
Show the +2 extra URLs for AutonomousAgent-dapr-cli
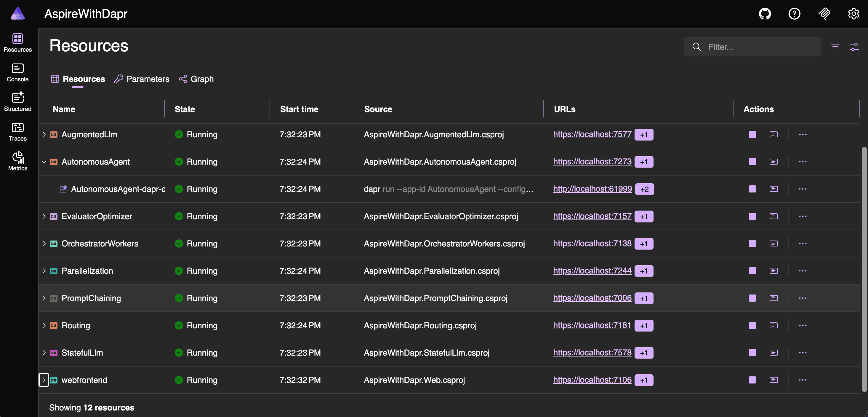(644, 189)
